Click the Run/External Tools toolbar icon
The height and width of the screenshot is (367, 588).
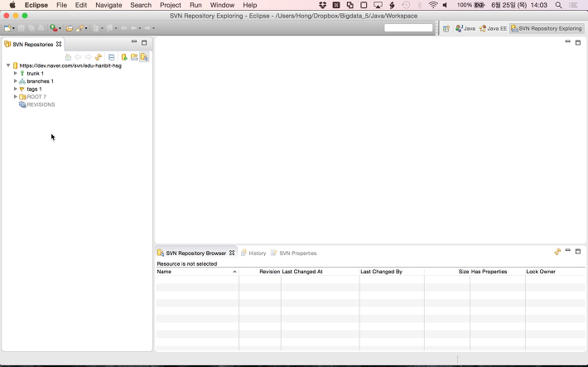tap(54, 28)
